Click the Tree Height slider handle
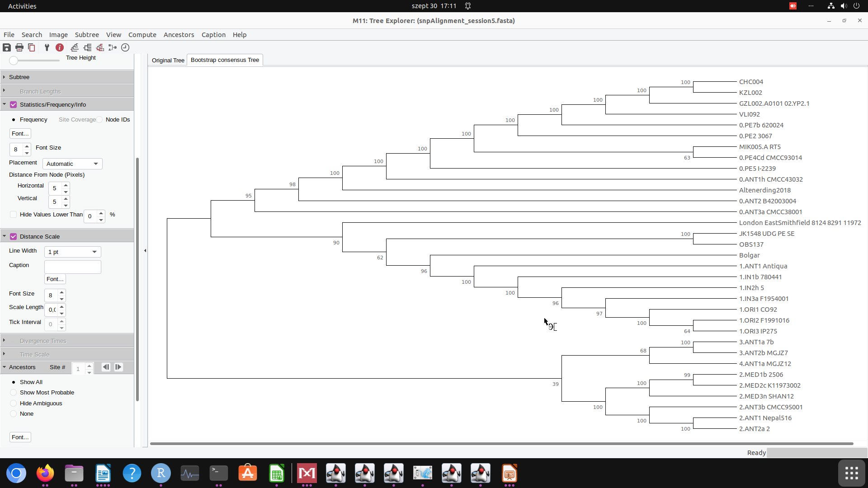Image resolution: width=868 pixels, height=488 pixels. click(14, 61)
